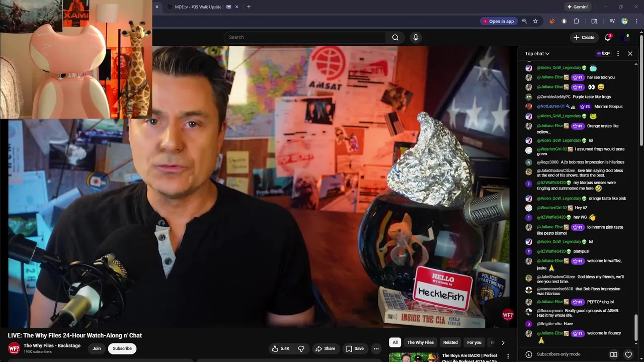
Task: Click the picture-in-picture camera overlay
Action: [76, 59]
